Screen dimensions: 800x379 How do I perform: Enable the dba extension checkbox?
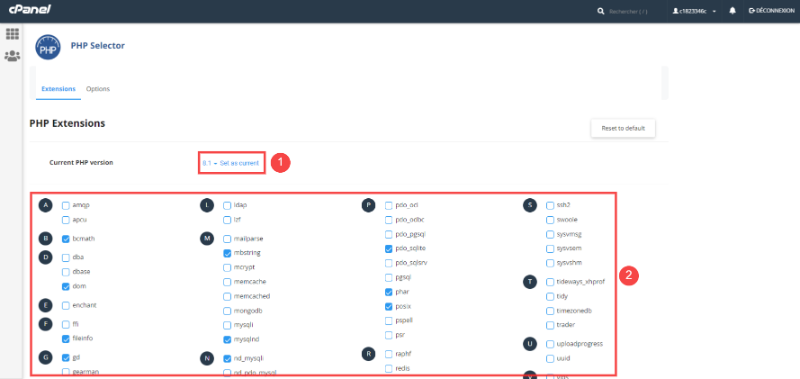[x=66, y=258]
